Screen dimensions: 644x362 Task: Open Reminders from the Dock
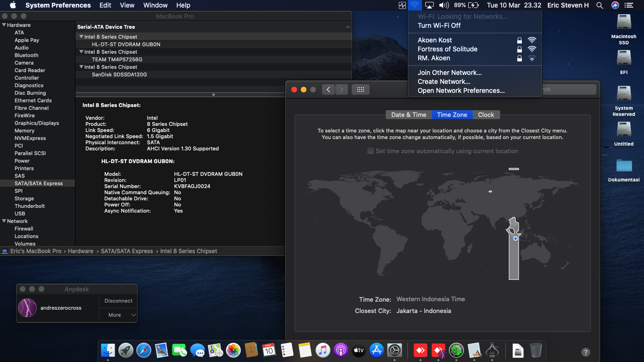(287, 350)
